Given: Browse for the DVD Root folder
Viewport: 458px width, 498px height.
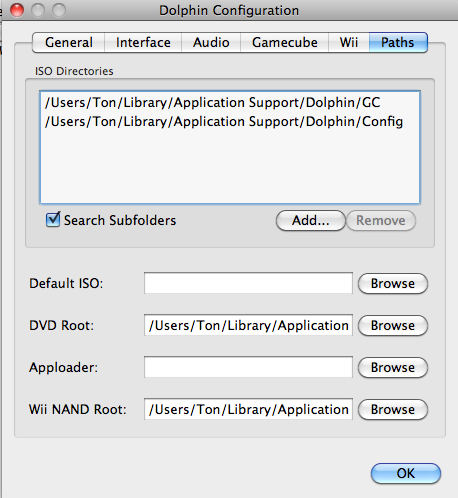Looking at the screenshot, I should 393,326.
